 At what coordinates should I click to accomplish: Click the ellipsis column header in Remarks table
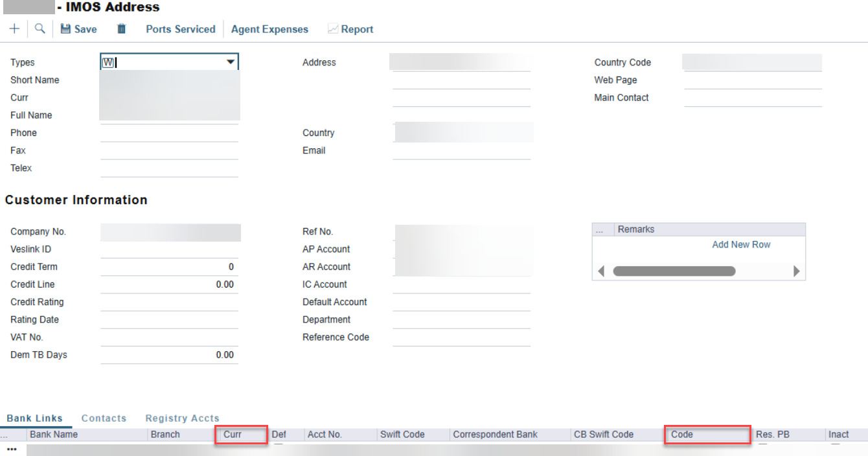click(x=599, y=229)
